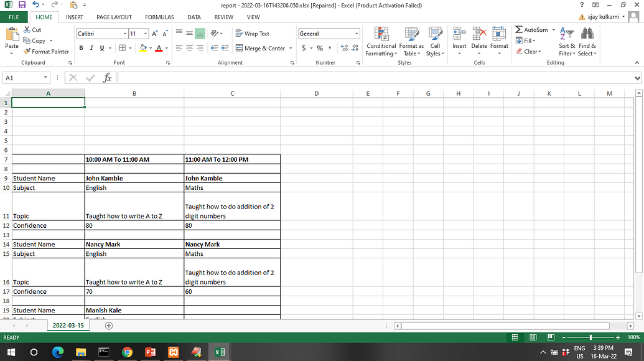
Task: Select the 2022-03-15 sheet tab
Action: tap(68, 325)
